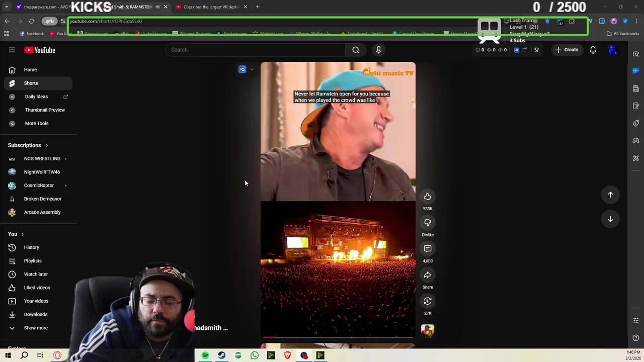Open the Facebook bookmark
This screenshot has height=362, width=644.
(x=32, y=34)
